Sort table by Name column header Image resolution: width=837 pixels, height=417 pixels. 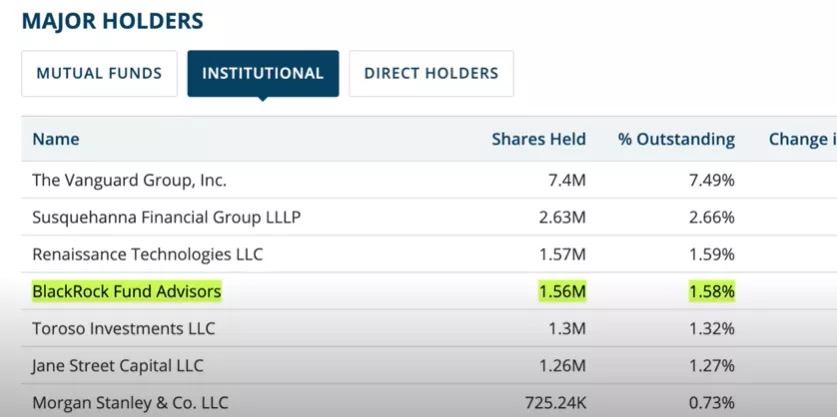tap(56, 139)
